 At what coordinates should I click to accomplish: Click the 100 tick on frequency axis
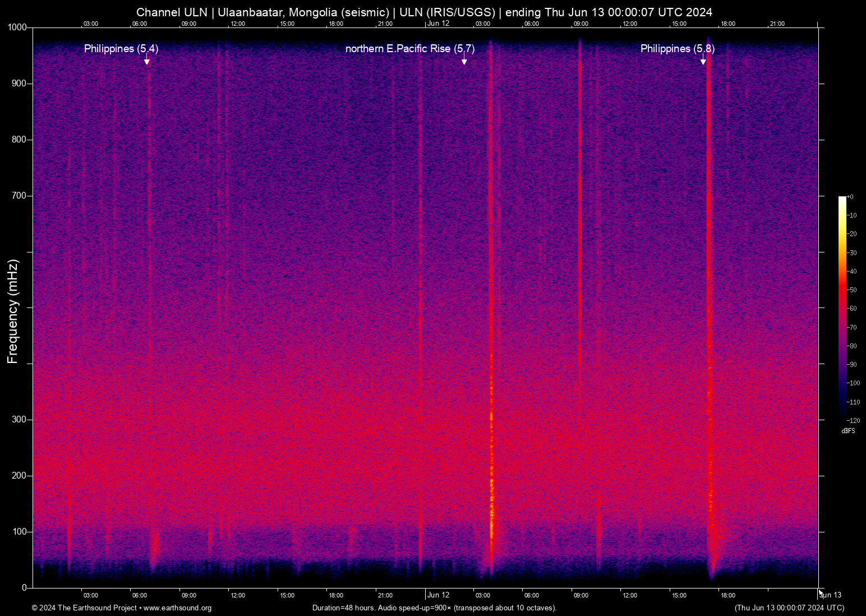pyautogui.click(x=19, y=532)
